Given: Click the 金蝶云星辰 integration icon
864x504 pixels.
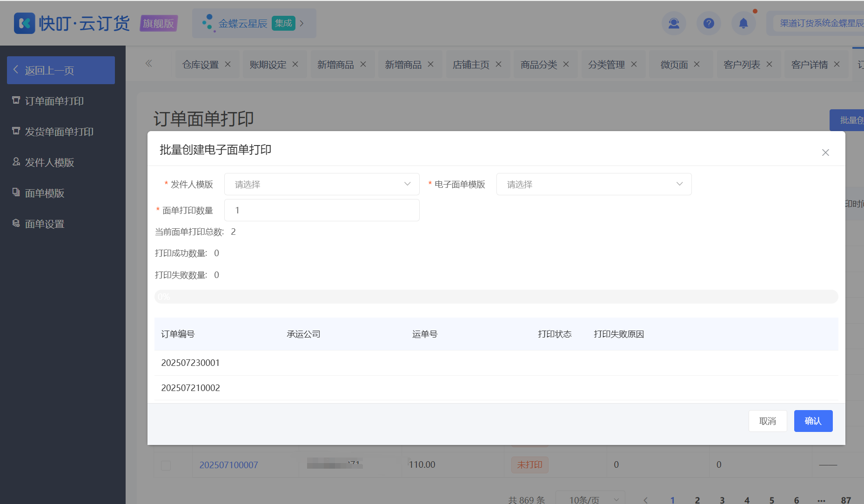Looking at the screenshot, I should tap(208, 23).
